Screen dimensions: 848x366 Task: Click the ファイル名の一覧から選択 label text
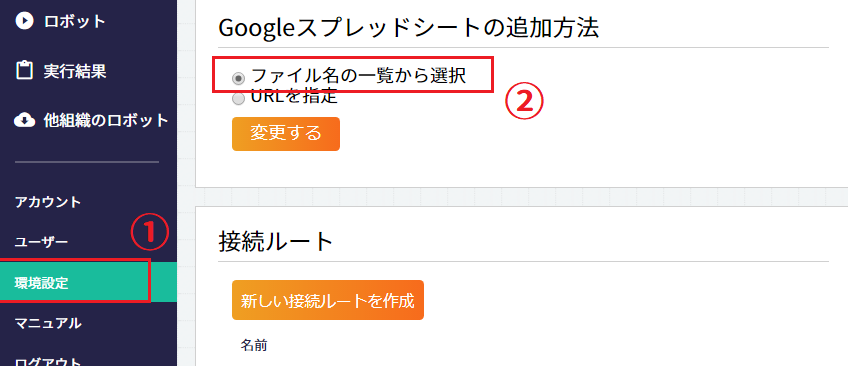point(359,76)
